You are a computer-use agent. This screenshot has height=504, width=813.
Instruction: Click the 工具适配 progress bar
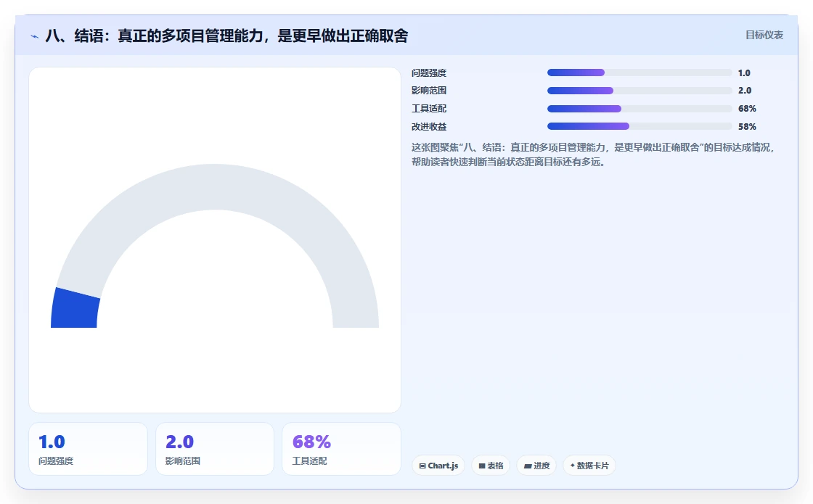(640, 109)
